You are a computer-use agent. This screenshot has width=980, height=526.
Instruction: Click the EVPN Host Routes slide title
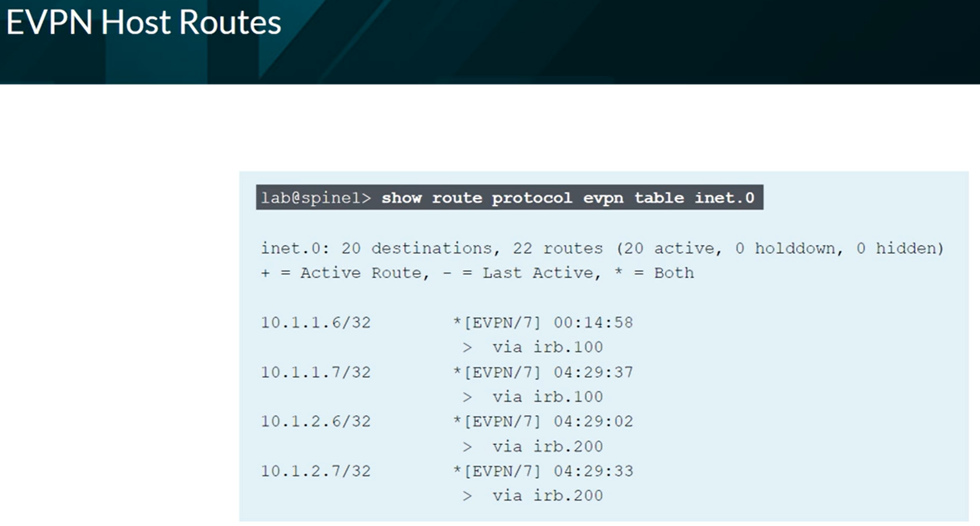pos(143,22)
